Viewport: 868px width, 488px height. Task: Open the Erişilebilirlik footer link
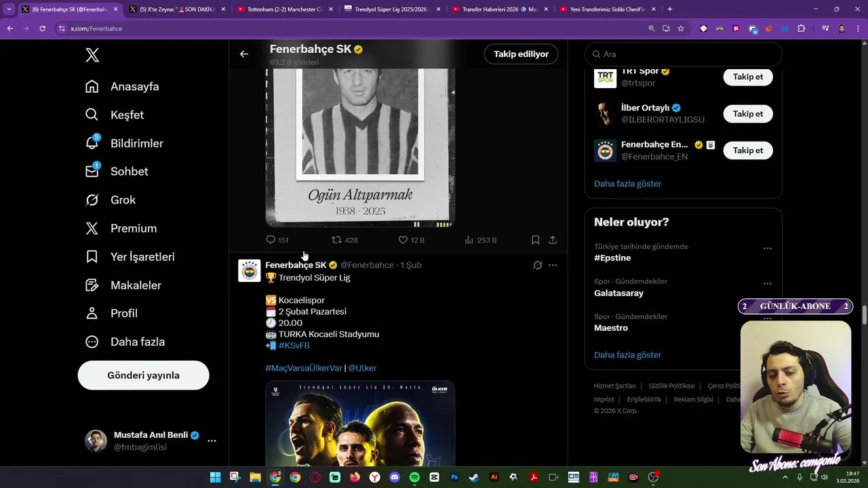tap(644, 399)
